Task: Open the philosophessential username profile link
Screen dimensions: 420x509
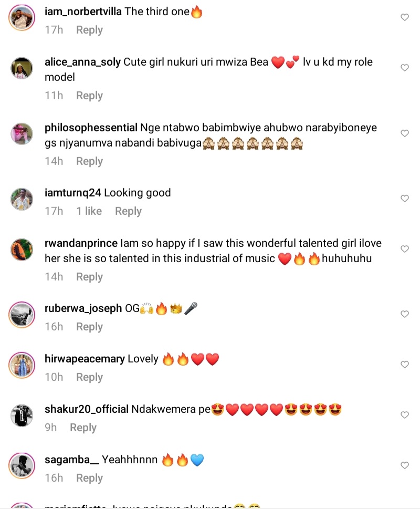Action: [92, 128]
